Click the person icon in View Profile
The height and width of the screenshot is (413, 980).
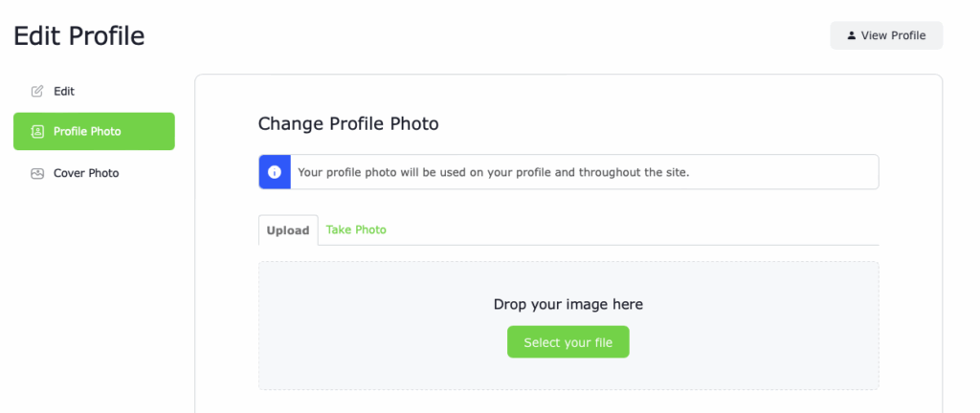[x=851, y=35]
